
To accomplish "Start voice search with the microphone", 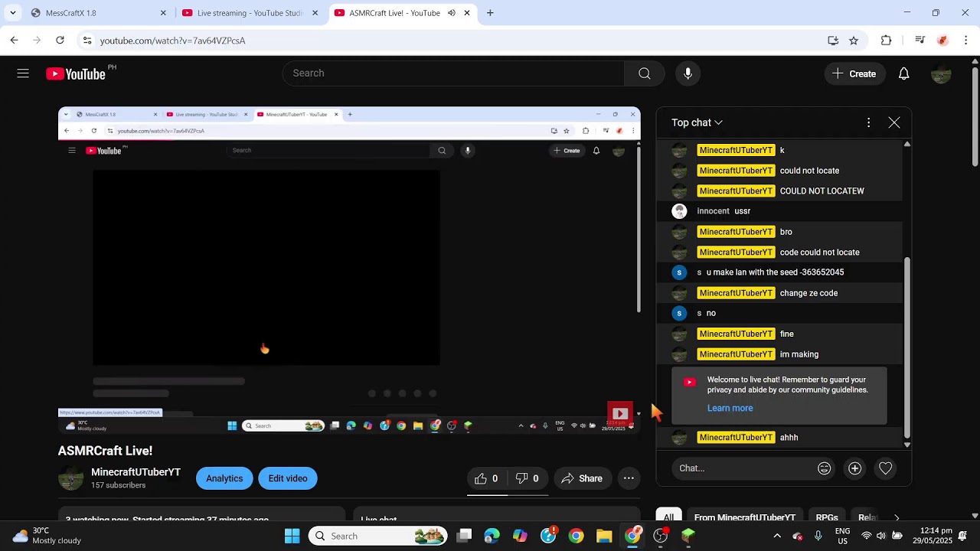I will [688, 73].
